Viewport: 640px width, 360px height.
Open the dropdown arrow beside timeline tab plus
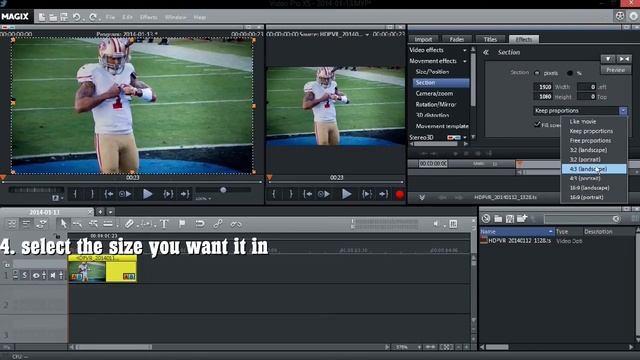click(x=110, y=212)
